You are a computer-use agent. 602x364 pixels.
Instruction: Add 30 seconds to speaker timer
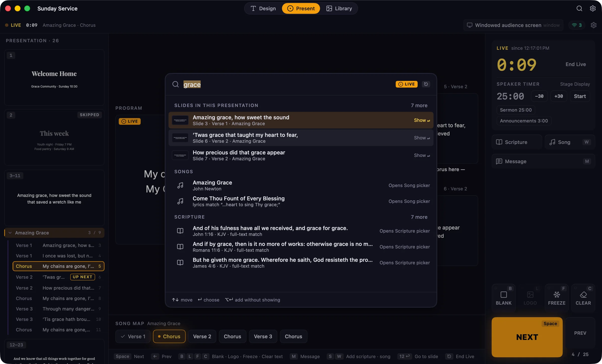coord(559,96)
